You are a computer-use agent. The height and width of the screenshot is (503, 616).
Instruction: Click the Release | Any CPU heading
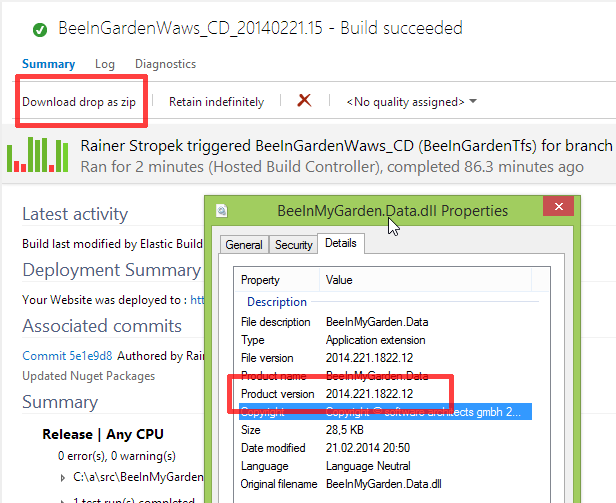point(103,434)
